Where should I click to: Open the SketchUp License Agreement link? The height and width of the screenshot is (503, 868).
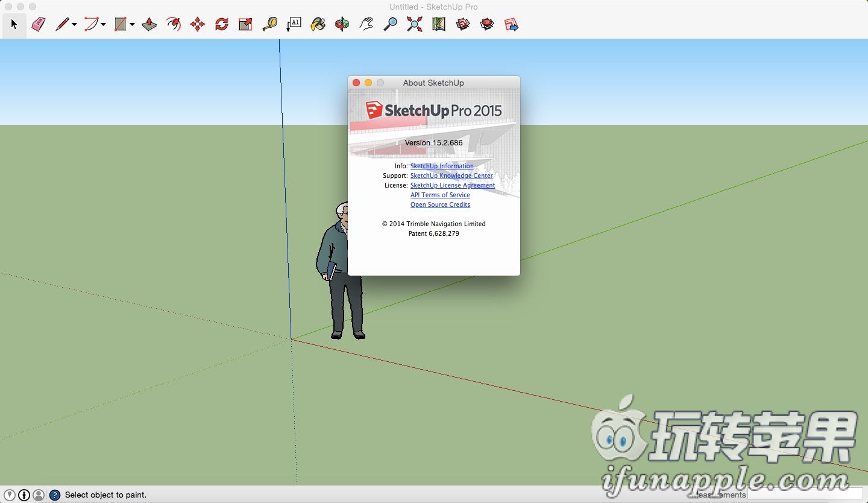pyautogui.click(x=453, y=185)
